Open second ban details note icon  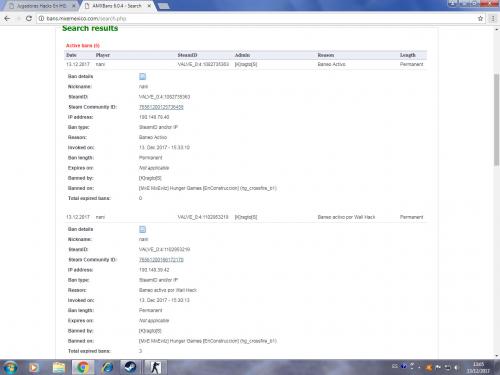click(142, 229)
